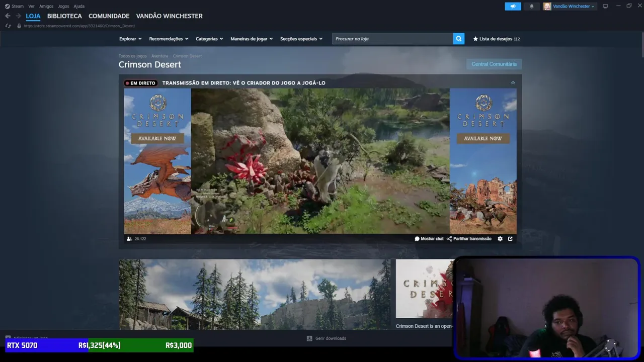
Task: Click the Crimson Desert capsule image
Action: (x=425, y=289)
